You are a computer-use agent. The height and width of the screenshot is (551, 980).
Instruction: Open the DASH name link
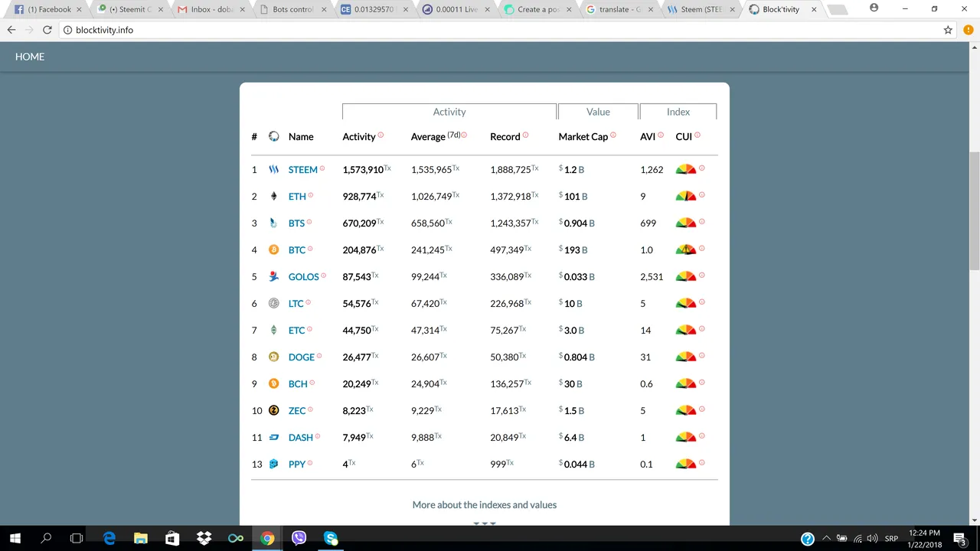tap(301, 438)
